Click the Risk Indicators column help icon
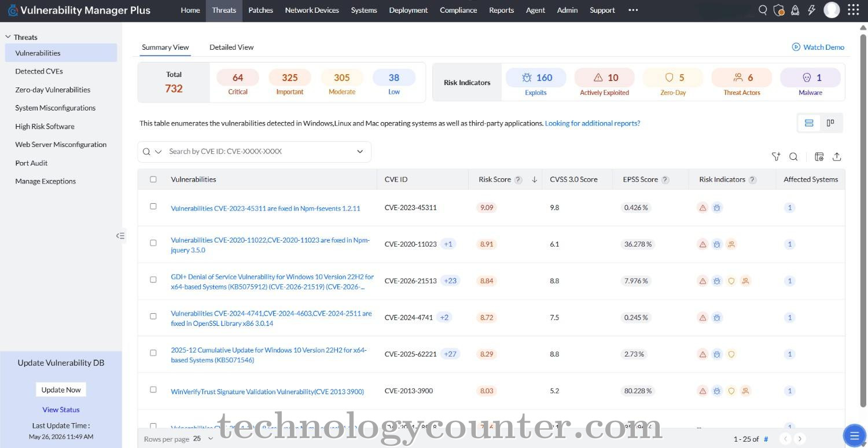868x448 pixels. click(752, 179)
